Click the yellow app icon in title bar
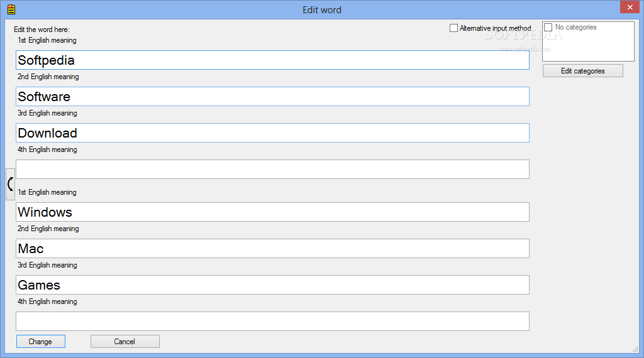This screenshot has width=644, height=358. 11,9
